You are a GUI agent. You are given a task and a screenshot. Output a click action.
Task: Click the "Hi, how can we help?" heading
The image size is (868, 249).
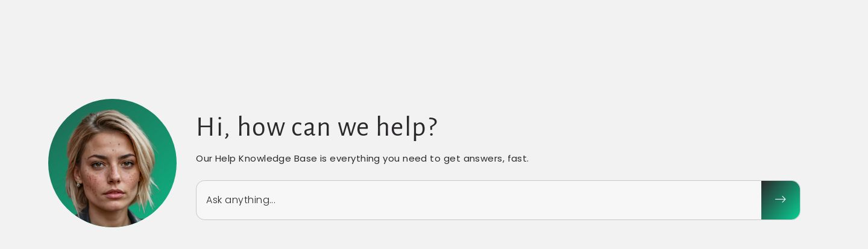coord(316,127)
